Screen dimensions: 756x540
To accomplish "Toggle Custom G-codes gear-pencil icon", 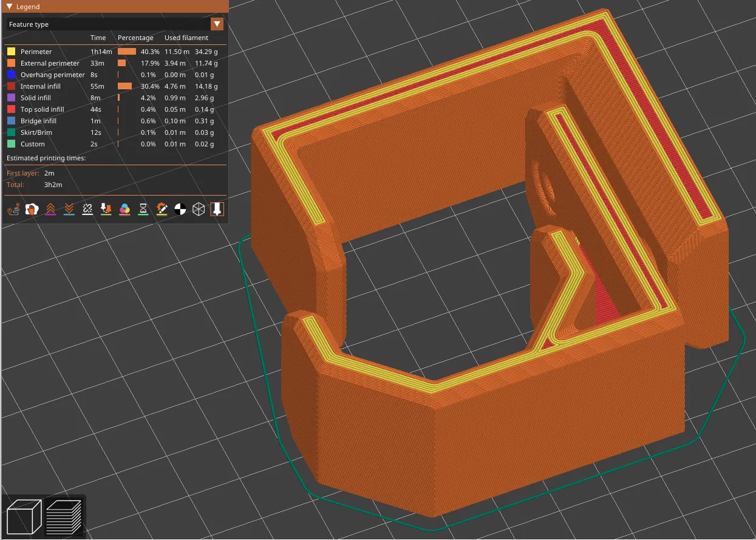I will pyautogui.click(x=162, y=210).
